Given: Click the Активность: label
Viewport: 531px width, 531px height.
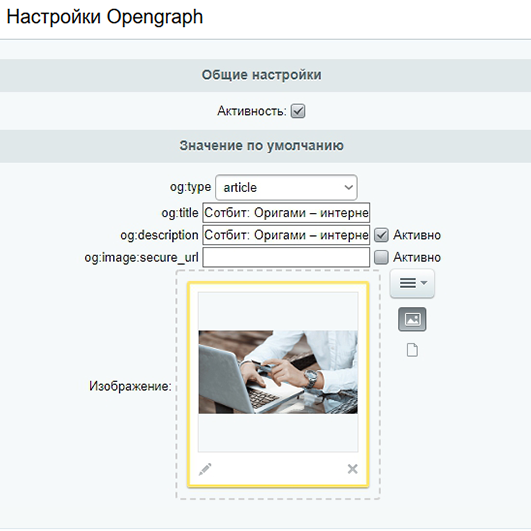Looking at the screenshot, I should (x=252, y=111).
